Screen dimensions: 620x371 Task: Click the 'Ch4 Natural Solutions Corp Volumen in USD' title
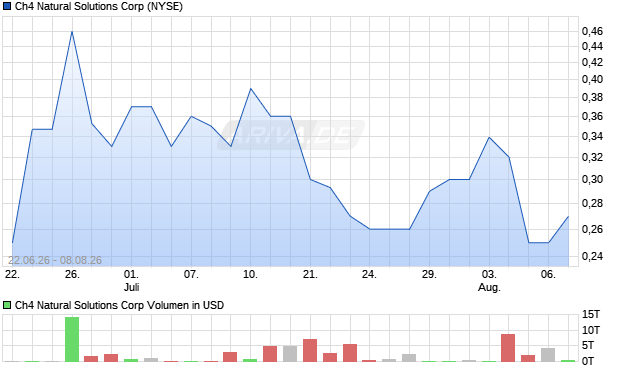pos(119,305)
